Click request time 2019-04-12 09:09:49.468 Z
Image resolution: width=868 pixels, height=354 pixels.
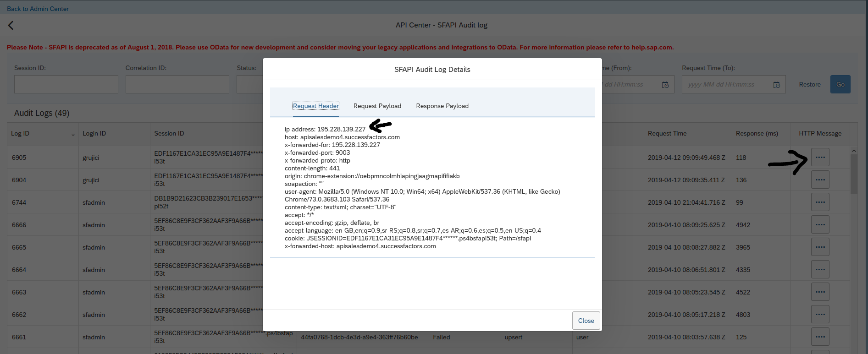coord(686,158)
